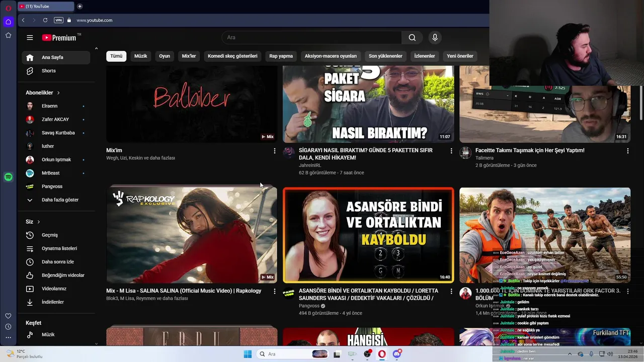Play the Balbiber mix thumbnail
Viewport: 644px width, 362px height.
coord(192,104)
